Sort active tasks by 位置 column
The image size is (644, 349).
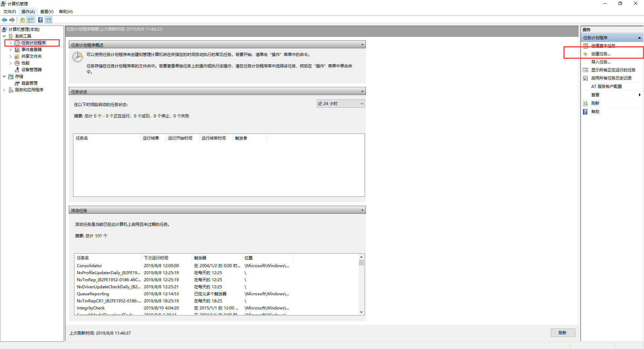(x=267, y=258)
